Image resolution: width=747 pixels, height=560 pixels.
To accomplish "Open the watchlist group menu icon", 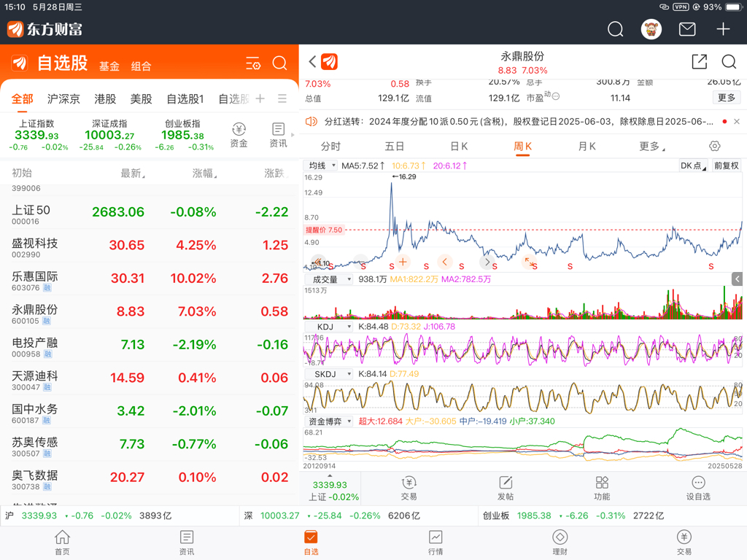I will pos(282,98).
